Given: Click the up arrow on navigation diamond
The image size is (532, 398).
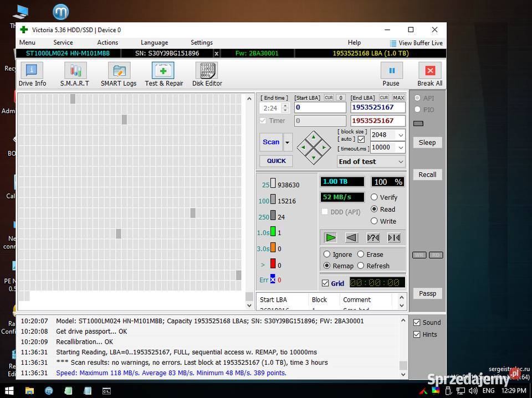Looking at the screenshot, I should 314,137.
